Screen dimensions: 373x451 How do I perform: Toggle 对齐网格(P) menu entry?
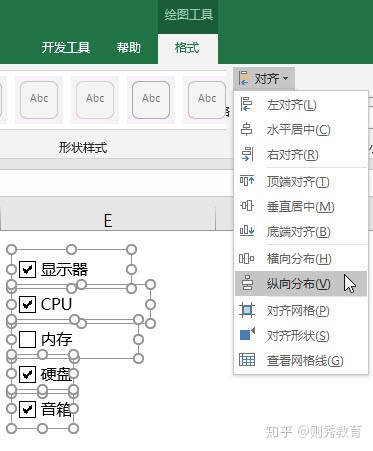point(301,310)
